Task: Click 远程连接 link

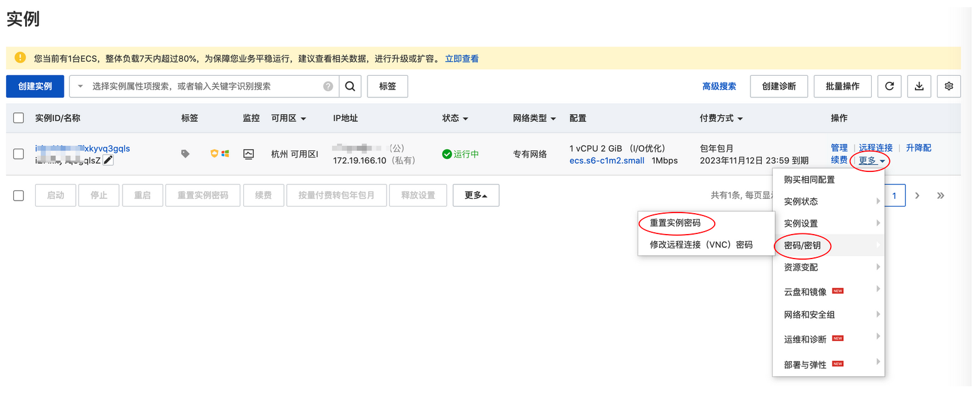Action: [x=875, y=148]
